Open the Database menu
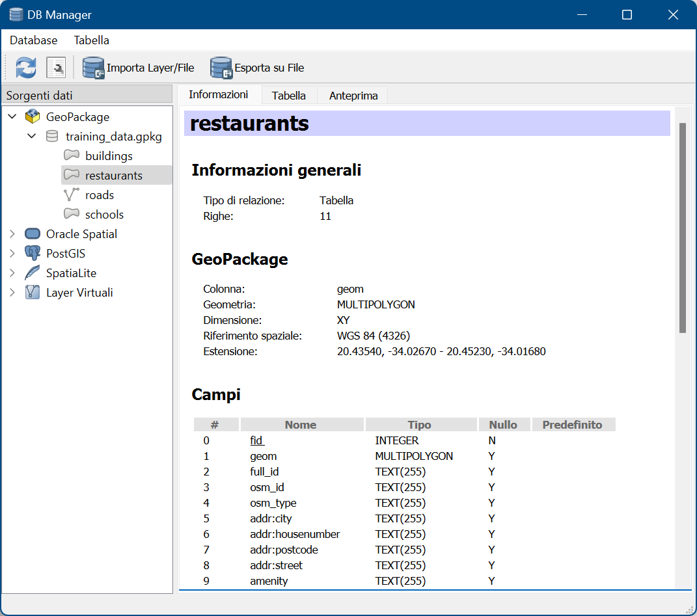 [x=34, y=40]
